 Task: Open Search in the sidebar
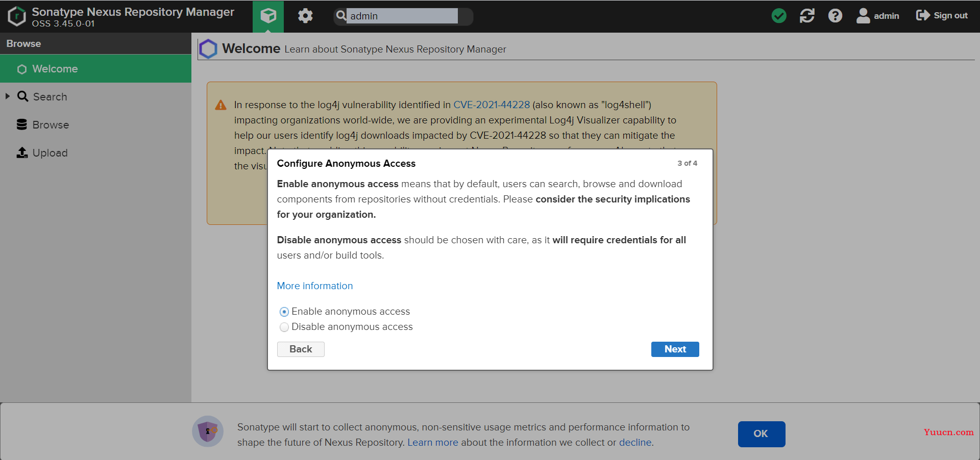50,97
